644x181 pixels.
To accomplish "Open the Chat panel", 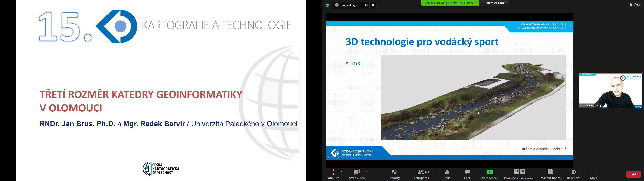I will (467, 174).
